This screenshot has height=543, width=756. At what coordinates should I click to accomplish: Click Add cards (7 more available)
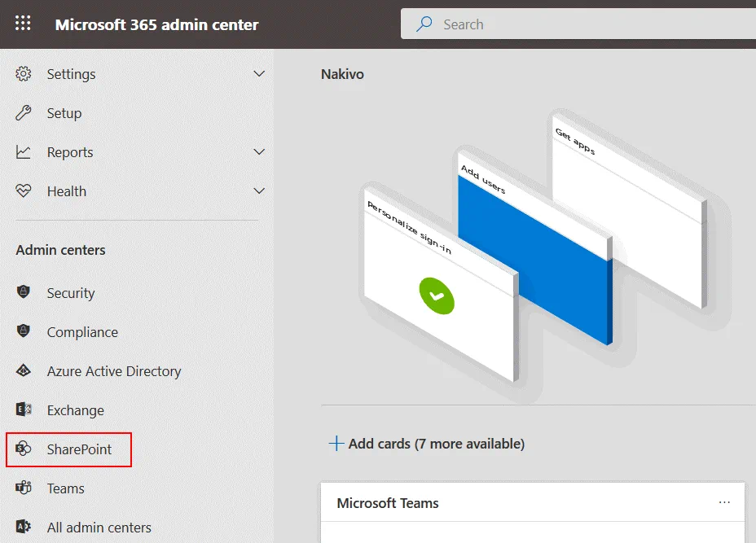[x=426, y=444]
